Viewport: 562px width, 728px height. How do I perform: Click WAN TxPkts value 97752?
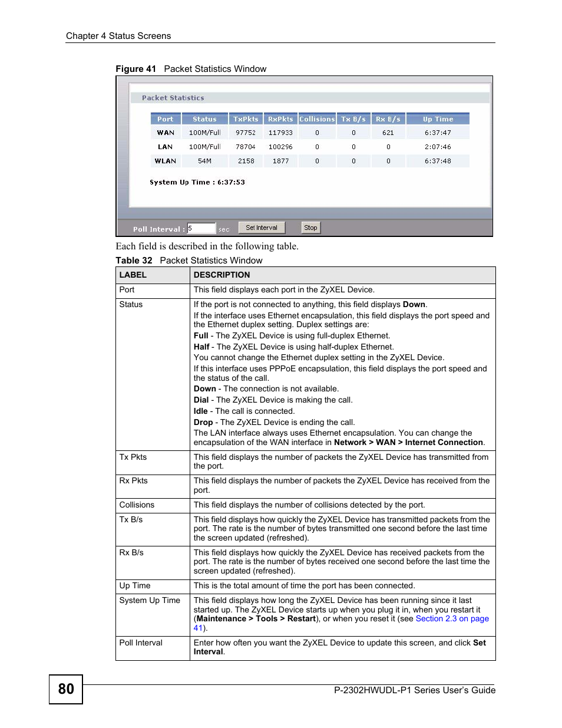(x=246, y=133)
